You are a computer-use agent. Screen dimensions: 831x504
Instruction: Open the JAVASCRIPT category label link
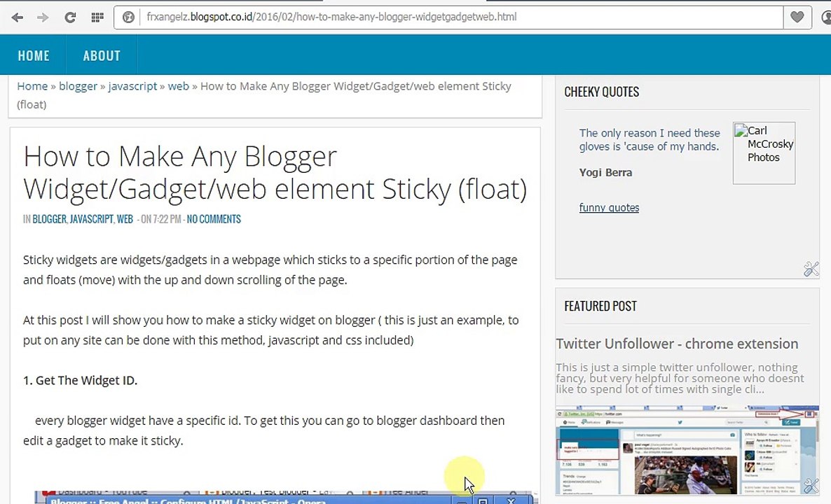pyautogui.click(x=92, y=219)
